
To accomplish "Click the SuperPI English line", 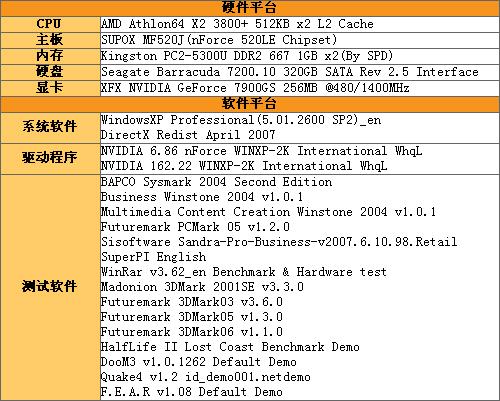I will point(153,257).
